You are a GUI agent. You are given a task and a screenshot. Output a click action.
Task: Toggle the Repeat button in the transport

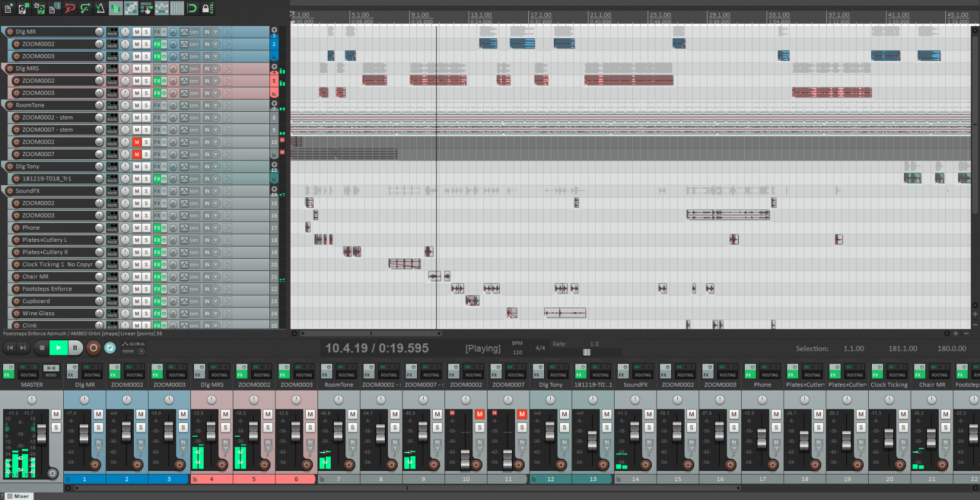click(110, 348)
